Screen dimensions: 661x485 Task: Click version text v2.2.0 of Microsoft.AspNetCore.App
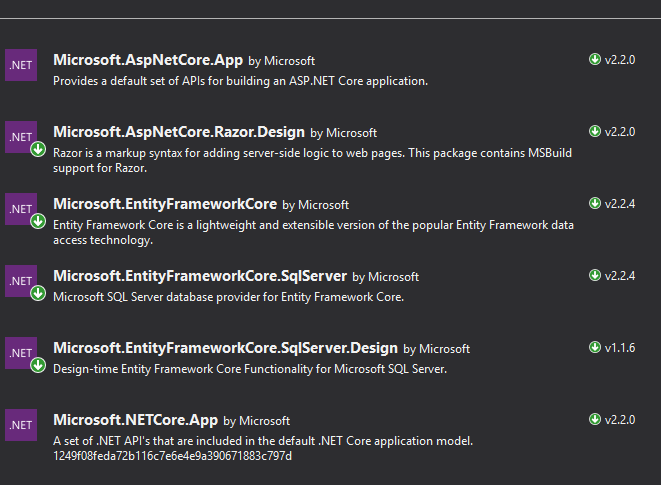[620, 60]
